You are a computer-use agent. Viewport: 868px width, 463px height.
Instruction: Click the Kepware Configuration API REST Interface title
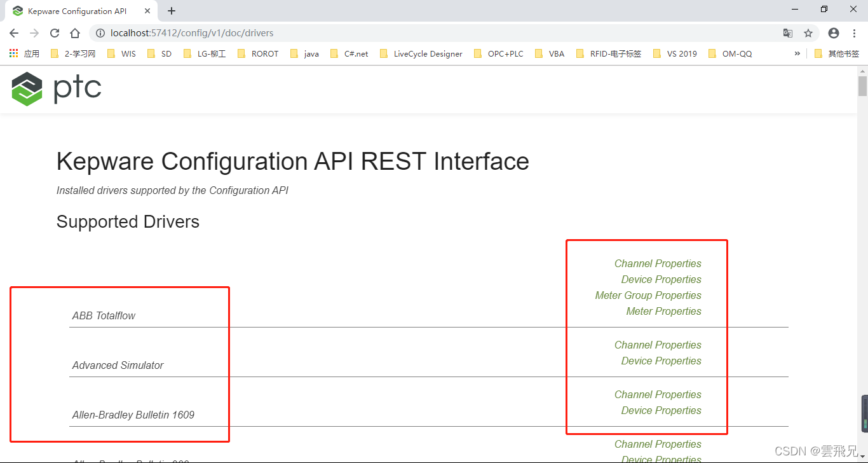(292, 162)
